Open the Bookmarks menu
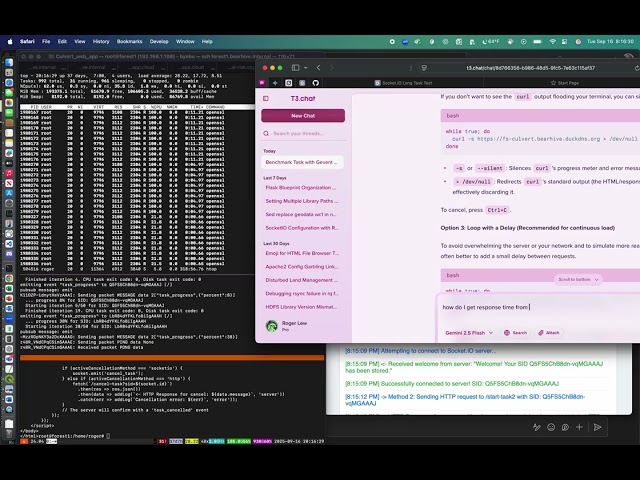The image size is (640, 480). (x=129, y=42)
